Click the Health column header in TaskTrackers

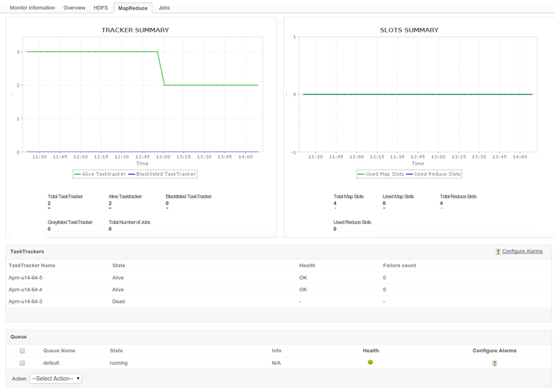[x=307, y=265]
